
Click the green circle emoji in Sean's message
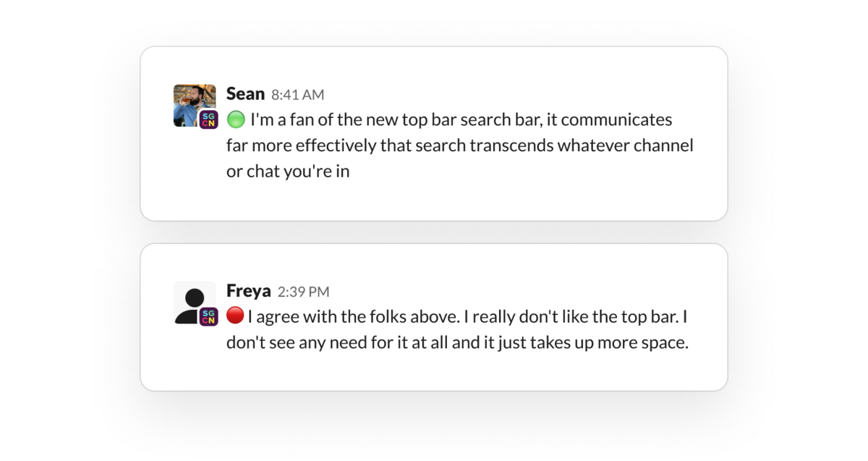point(236,119)
